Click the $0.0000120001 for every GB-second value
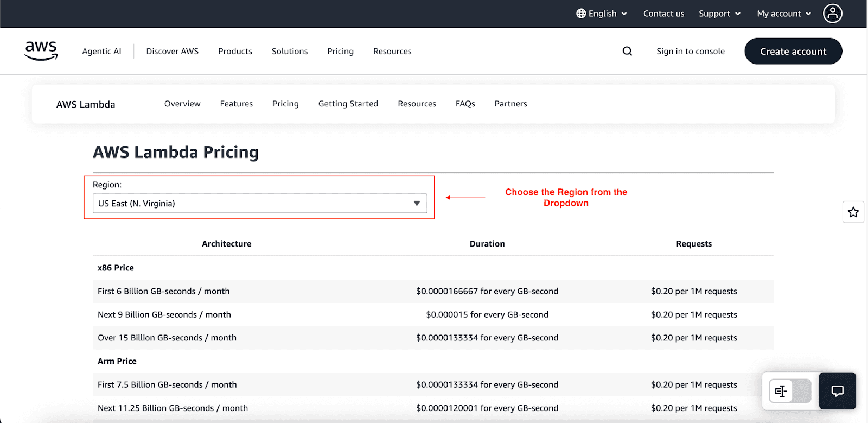This screenshot has width=868, height=423. click(x=487, y=408)
